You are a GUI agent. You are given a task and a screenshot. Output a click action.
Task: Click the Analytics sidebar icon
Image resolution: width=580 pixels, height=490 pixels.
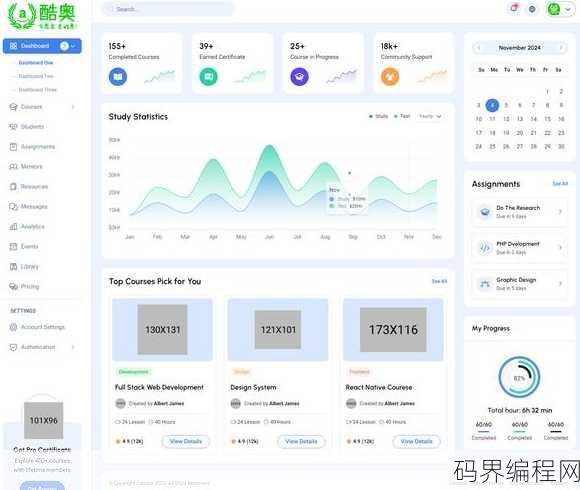13,226
